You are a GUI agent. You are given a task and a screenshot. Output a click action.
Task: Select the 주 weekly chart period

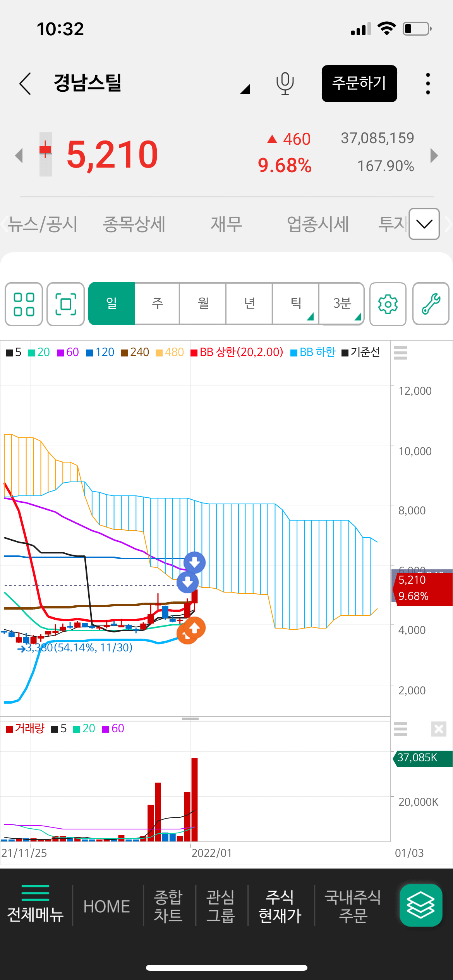click(157, 303)
